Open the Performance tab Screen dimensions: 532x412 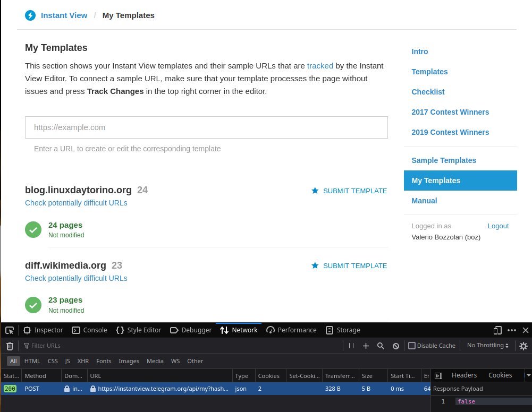pos(291,330)
